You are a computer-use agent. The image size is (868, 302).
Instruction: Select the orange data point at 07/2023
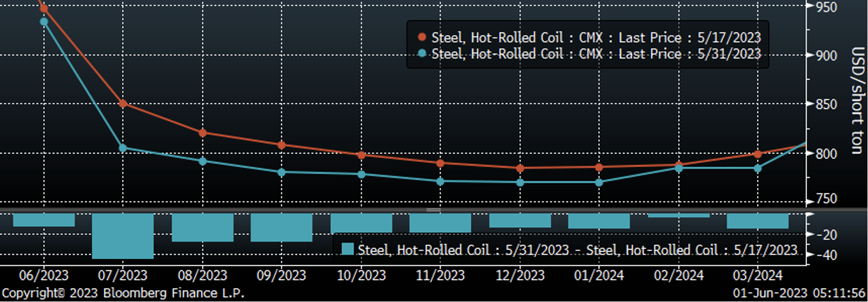[123, 103]
